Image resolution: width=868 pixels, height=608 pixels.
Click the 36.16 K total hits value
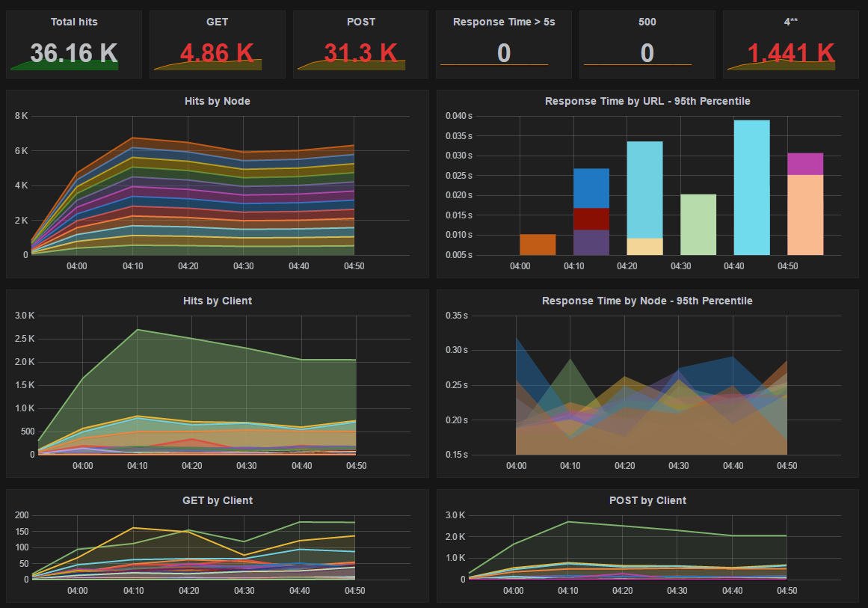coord(74,53)
